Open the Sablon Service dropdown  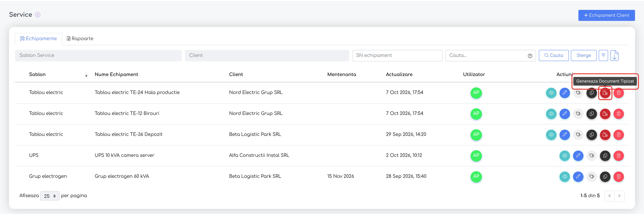(98, 55)
